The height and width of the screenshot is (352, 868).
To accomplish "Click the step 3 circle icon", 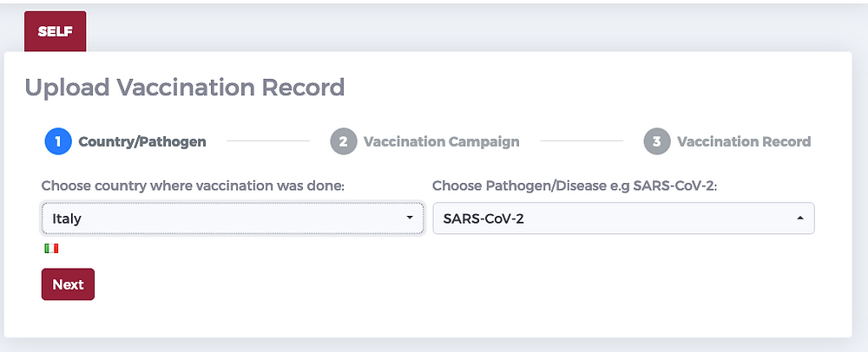I will [x=657, y=141].
